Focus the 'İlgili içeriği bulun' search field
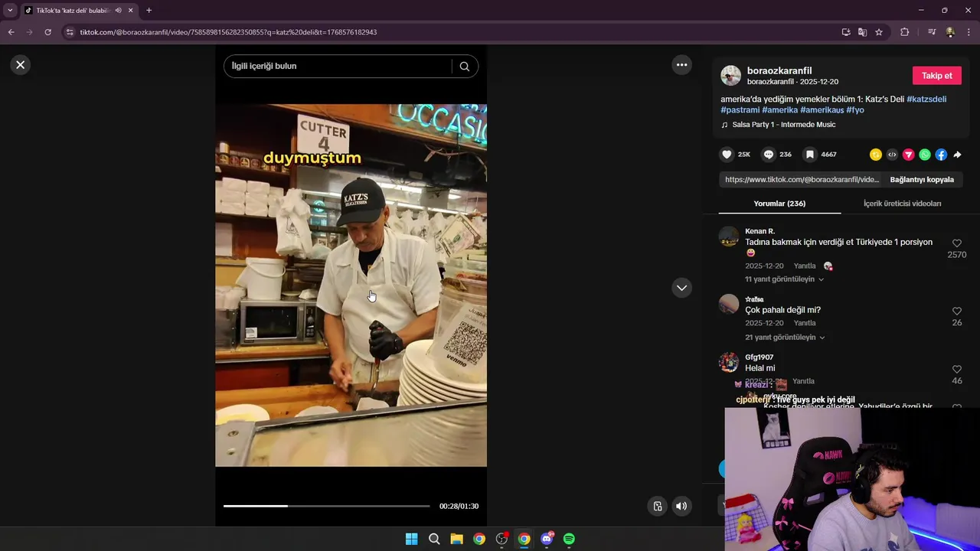Image resolution: width=980 pixels, height=551 pixels. pyautogui.click(x=337, y=67)
